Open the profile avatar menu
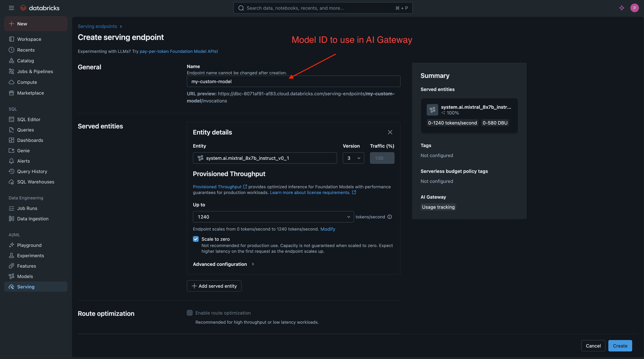Screen dimensions: 644x359 [634, 8]
